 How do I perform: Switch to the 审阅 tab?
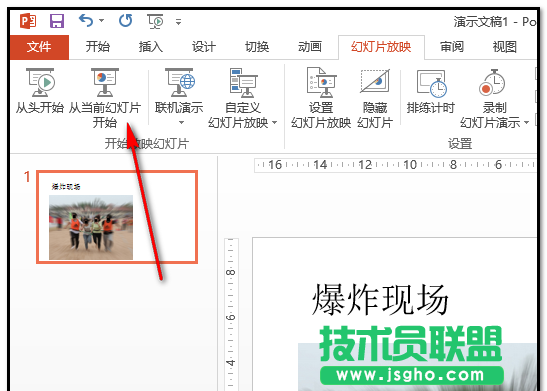pos(452,47)
